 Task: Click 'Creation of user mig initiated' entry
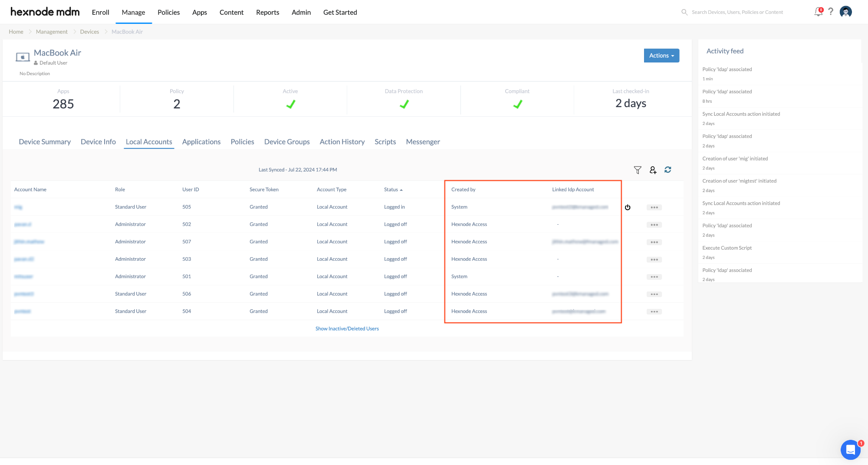735,159
